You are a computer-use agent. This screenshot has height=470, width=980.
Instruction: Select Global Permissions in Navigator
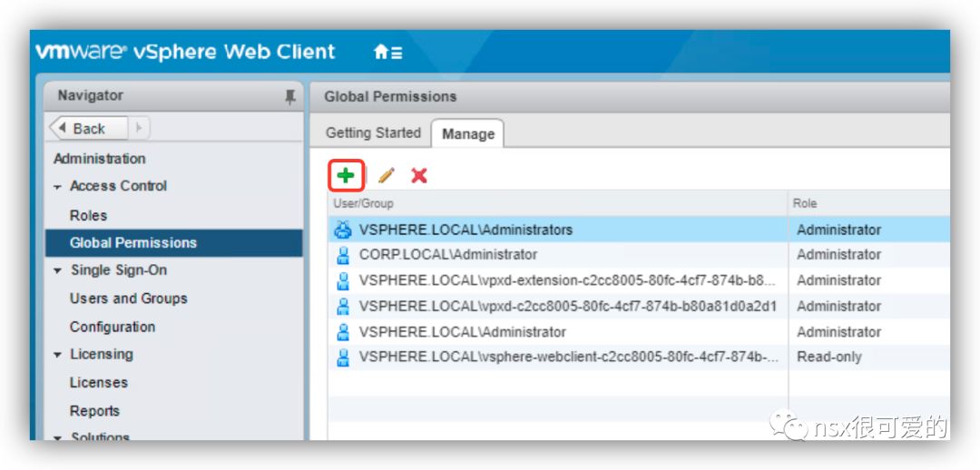coord(173,243)
